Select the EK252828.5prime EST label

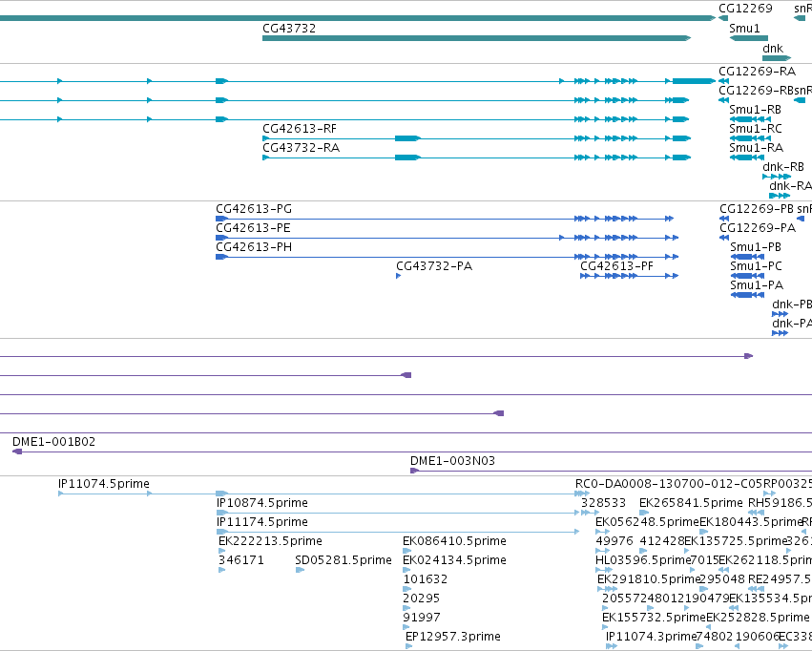(x=758, y=618)
